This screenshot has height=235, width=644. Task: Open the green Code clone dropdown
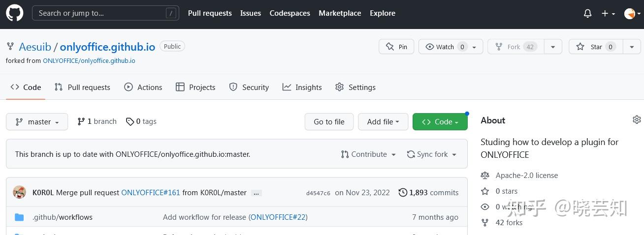click(x=440, y=122)
